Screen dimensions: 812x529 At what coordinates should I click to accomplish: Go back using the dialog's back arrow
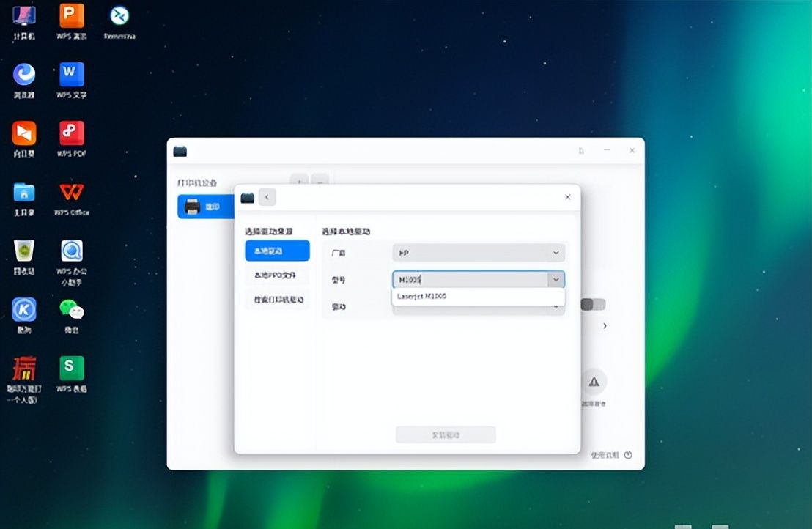(x=267, y=197)
